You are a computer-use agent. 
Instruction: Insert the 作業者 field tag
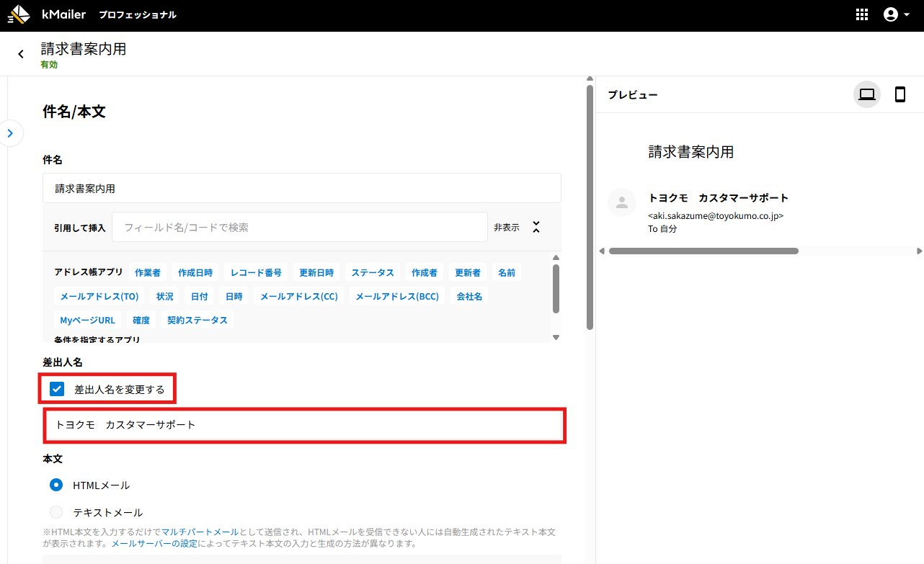[x=148, y=272]
